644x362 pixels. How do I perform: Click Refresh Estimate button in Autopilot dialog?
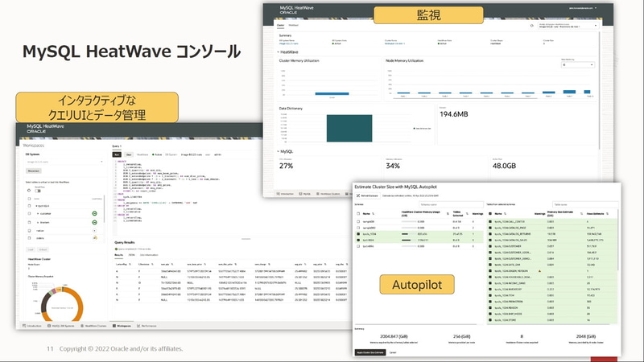click(x=368, y=195)
